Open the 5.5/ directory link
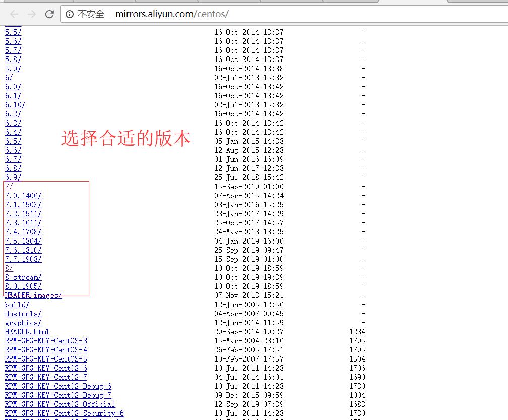Screen dimensions: 508x420 (13, 32)
